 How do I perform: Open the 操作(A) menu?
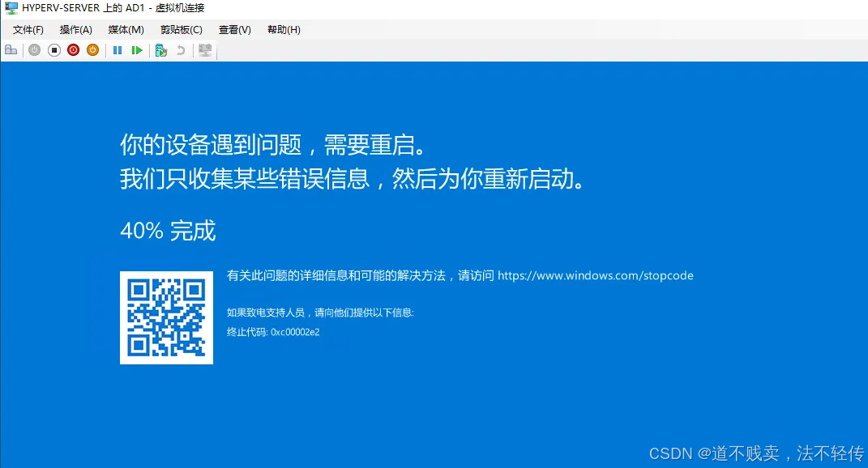(76, 30)
